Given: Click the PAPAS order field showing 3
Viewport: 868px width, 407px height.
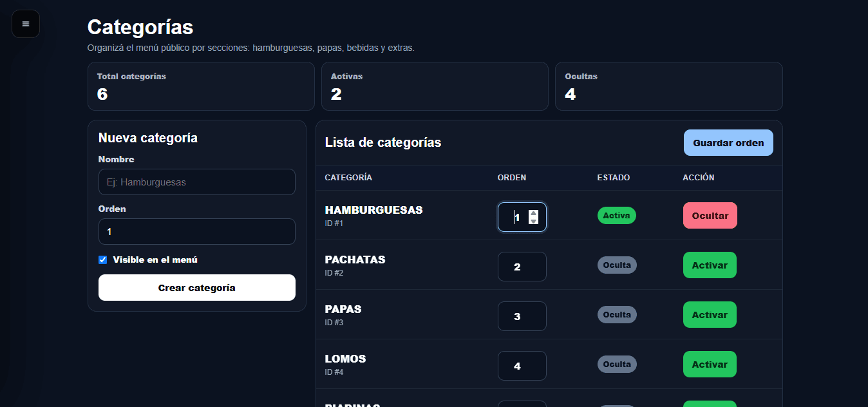Looking at the screenshot, I should tap(522, 316).
